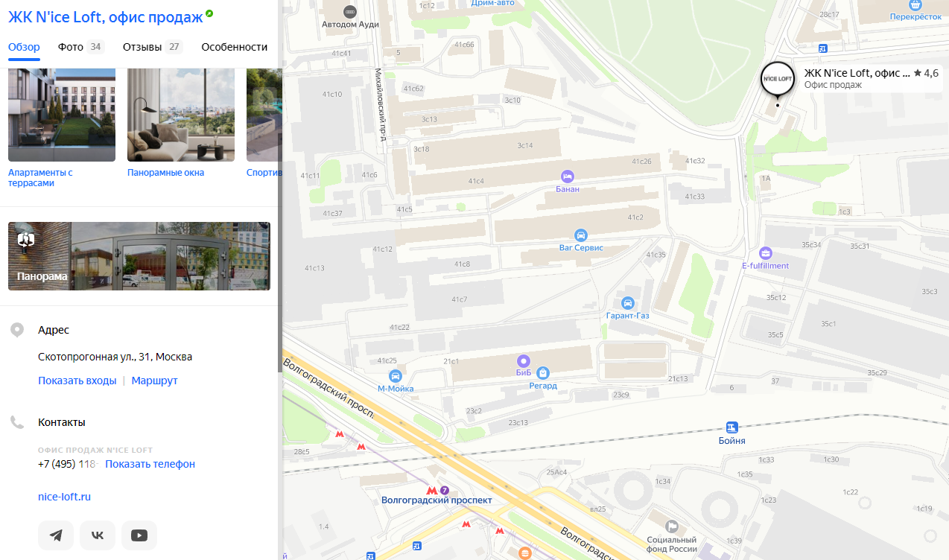Open Апартаменты с террасами photo
949x560 pixels.
tap(62, 115)
